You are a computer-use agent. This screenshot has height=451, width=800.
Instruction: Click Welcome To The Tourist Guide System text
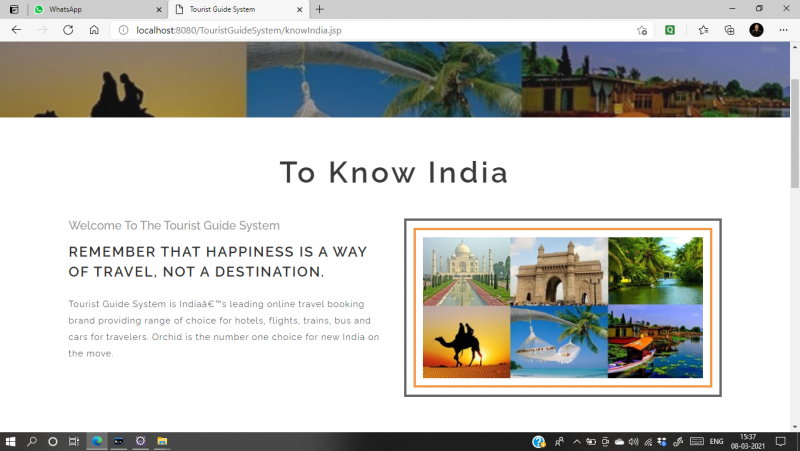click(174, 226)
